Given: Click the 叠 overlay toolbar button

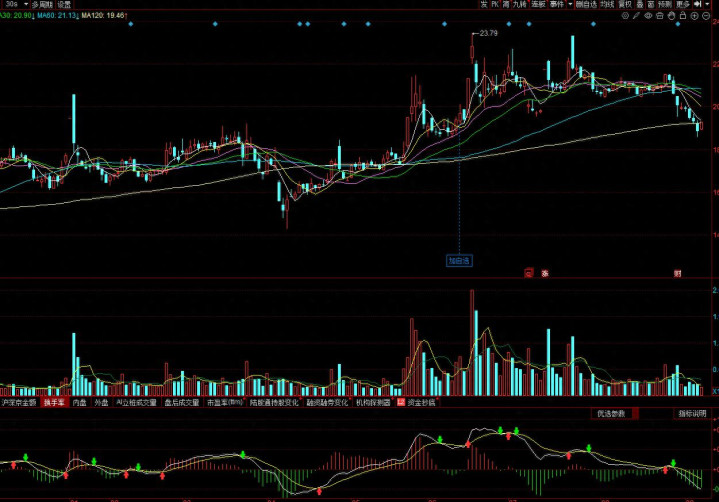Looking at the screenshot, I should 640,4.
